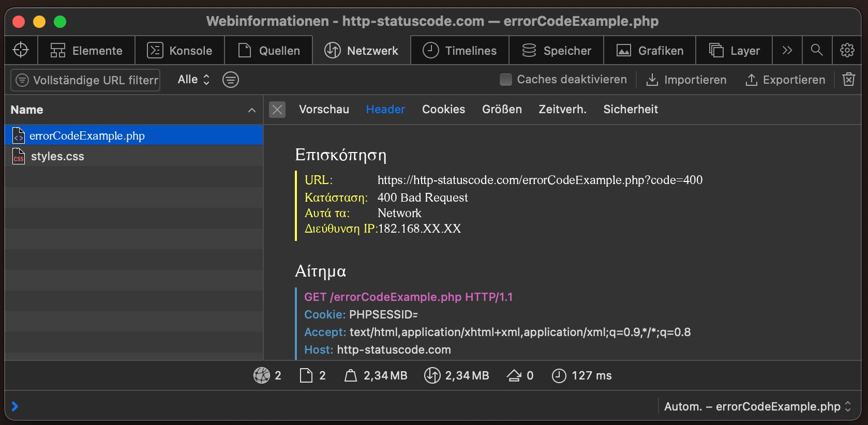Click the request URL text

click(x=540, y=180)
